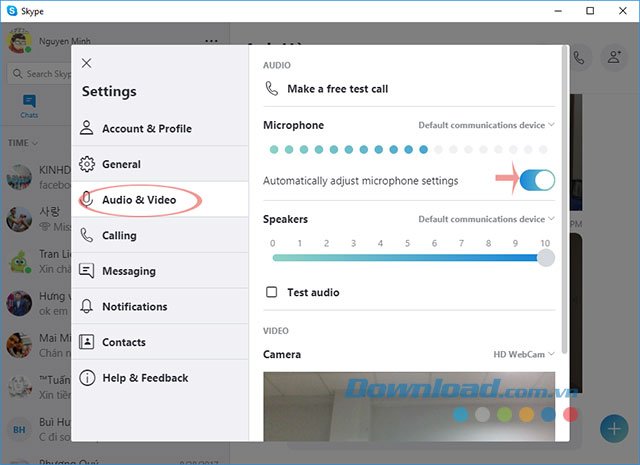Set speaker volume to level 5
This screenshot has height=465, width=640.
(407, 258)
